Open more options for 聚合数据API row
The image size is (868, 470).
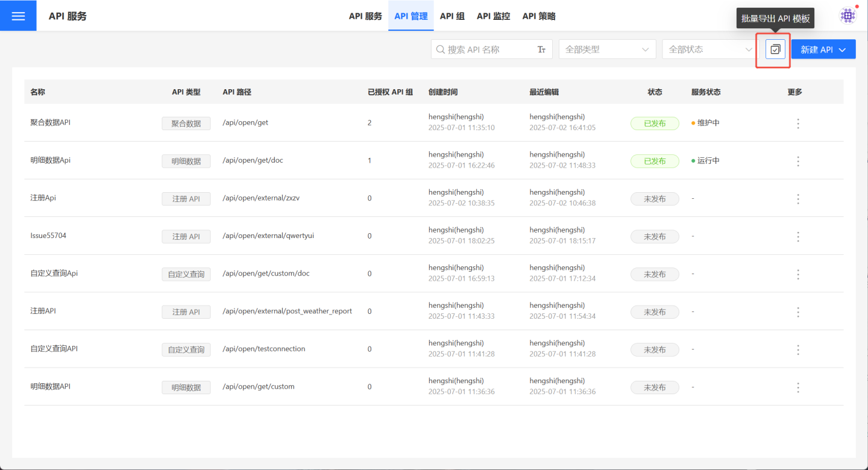tap(798, 124)
